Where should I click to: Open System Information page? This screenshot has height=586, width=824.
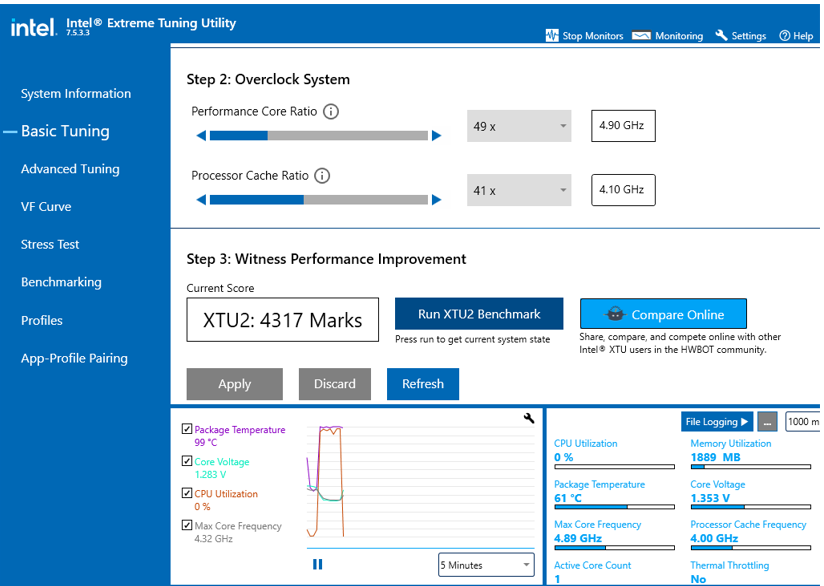pyautogui.click(x=76, y=94)
